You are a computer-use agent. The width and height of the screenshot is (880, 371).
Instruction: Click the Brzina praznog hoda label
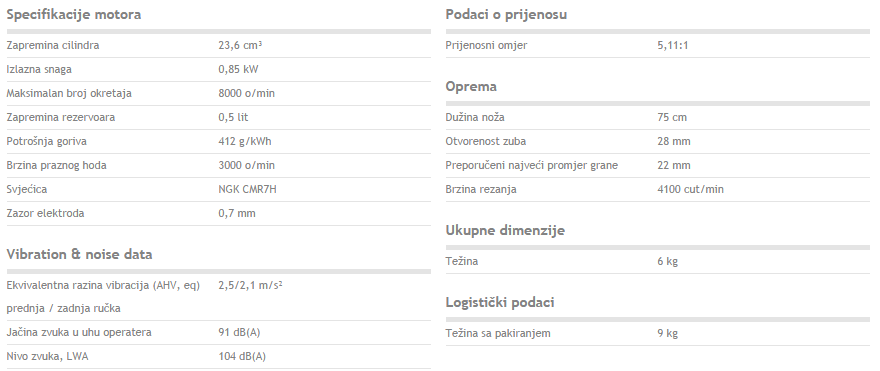pyautogui.click(x=56, y=166)
